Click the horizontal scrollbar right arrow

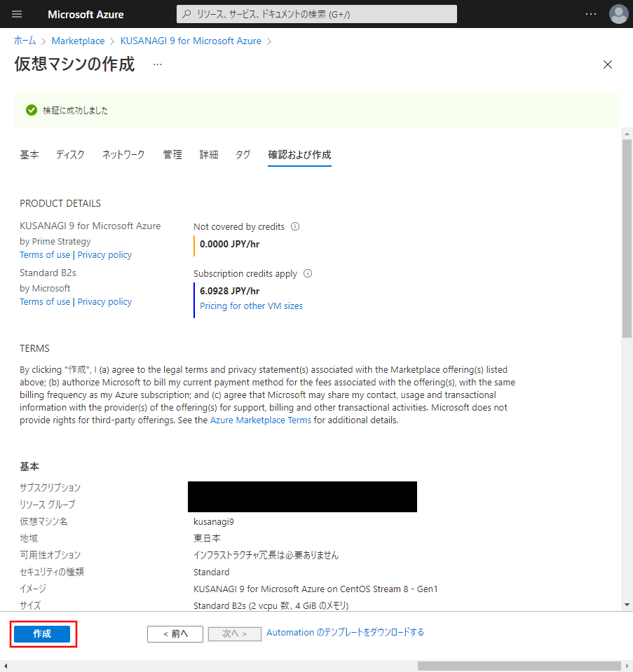pos(627,666)
